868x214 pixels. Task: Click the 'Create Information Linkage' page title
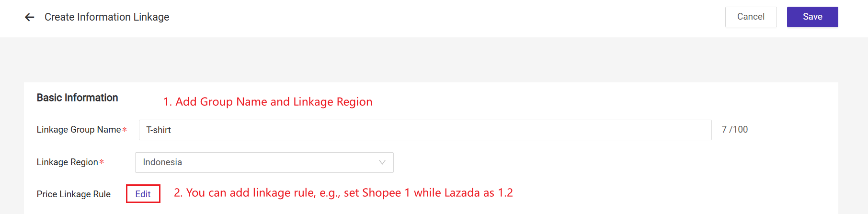click(107, 17)
